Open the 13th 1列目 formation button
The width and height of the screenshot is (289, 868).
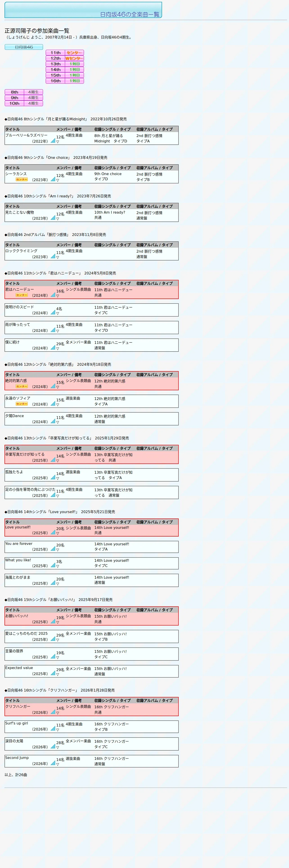(65, 64)
